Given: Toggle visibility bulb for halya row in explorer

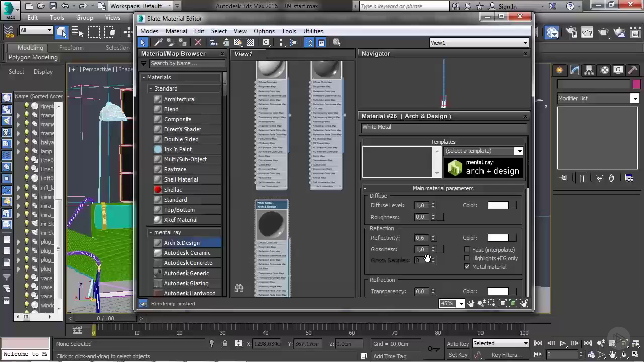Looking at the screenshot, I should click(x=27, y=142).
